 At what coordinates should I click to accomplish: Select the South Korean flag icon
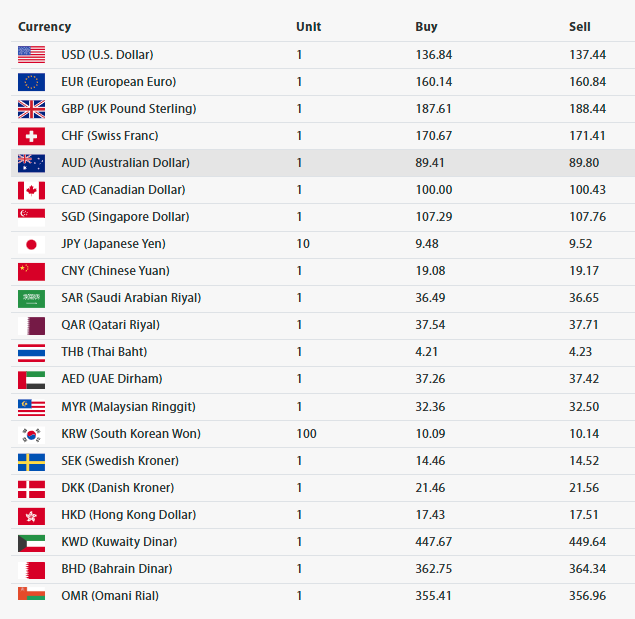(x=31, y=435)
